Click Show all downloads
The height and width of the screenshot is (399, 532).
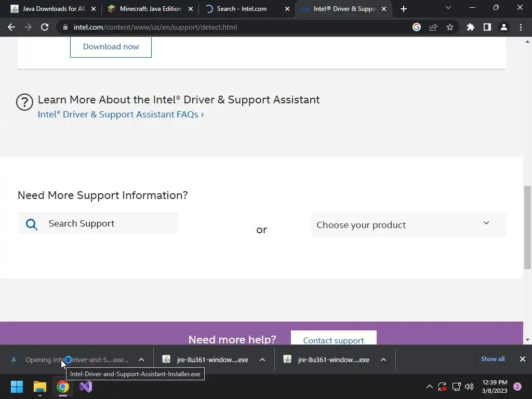(x=493, y=359)
